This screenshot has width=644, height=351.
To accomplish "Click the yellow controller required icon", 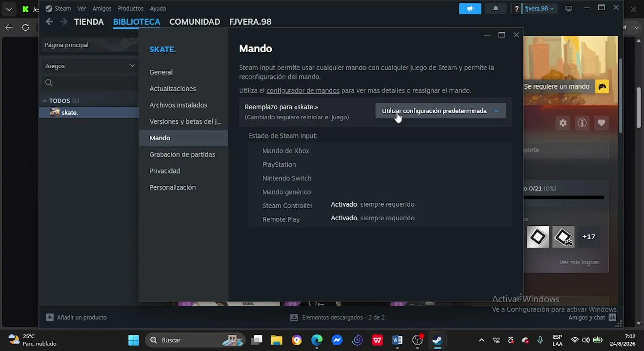I will click(x=603, y=86).
